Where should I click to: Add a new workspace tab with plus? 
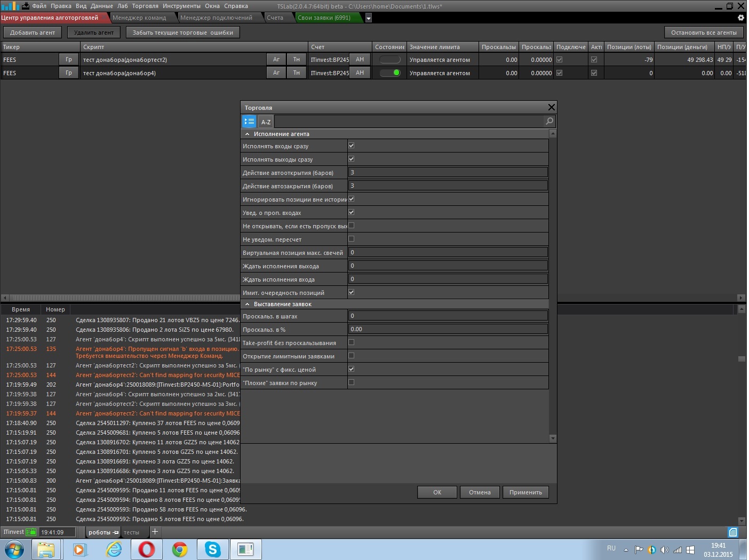155,532
